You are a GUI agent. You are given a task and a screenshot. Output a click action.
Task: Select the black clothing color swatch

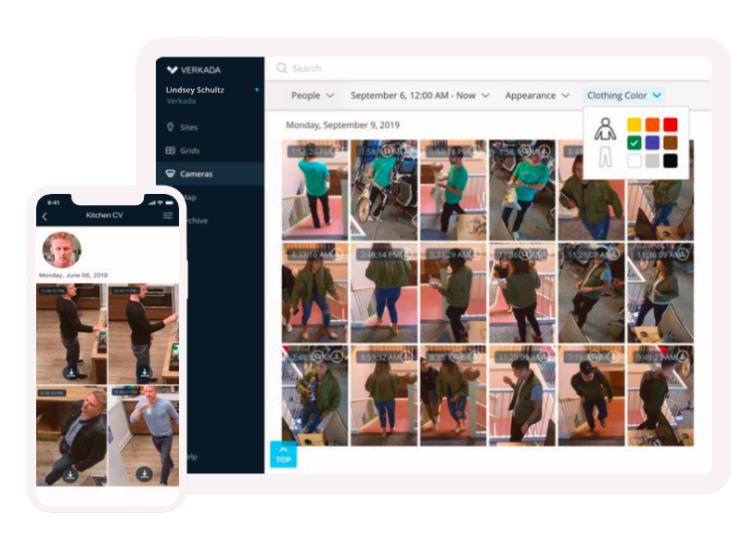670,161
